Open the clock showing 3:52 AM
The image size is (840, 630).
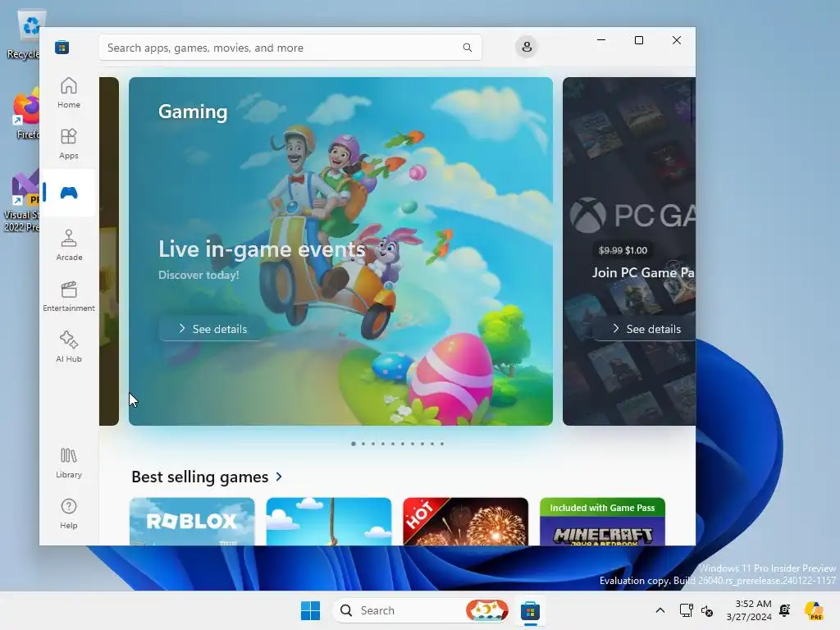pyautogui.click(x=749, y=610)
